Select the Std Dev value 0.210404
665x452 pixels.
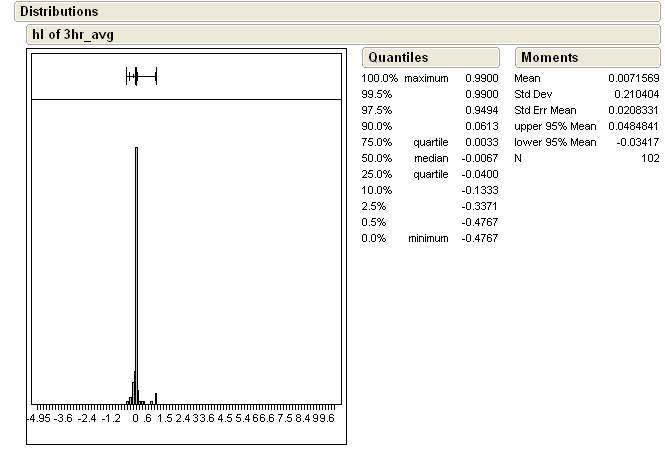(637, 94)
